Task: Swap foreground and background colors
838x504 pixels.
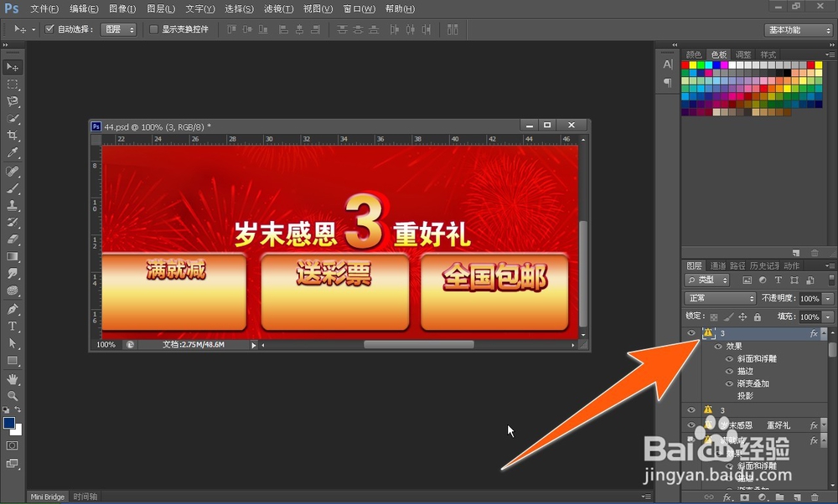Action: [x=18, y=409]
